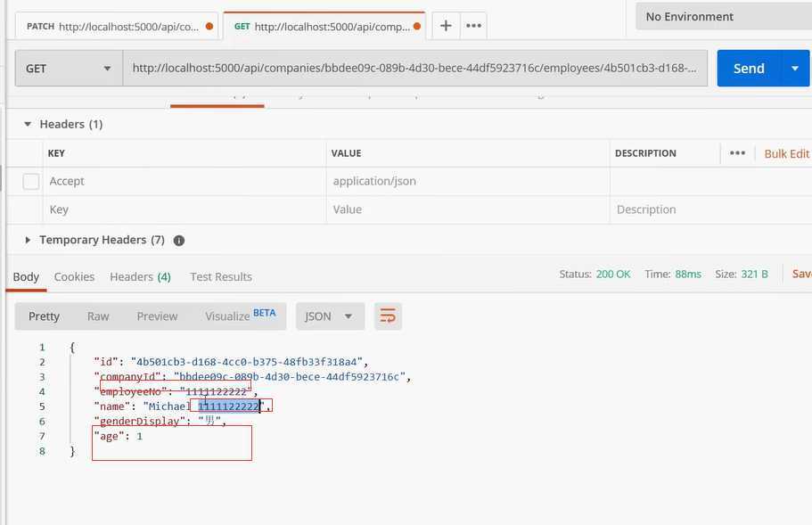Click the empty Value input cell
The image size is (812, 525).
468,209
